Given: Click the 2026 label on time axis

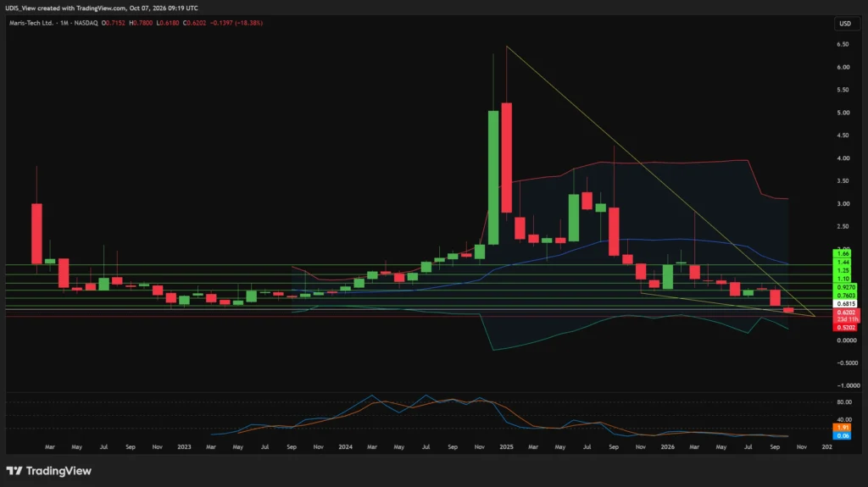Looking at the screenshot, I should pos(667,446).
